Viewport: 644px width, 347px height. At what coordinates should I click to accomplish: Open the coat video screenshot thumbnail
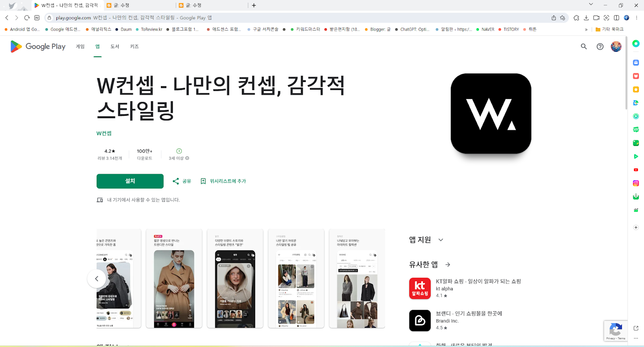click(x=174, y=279)
